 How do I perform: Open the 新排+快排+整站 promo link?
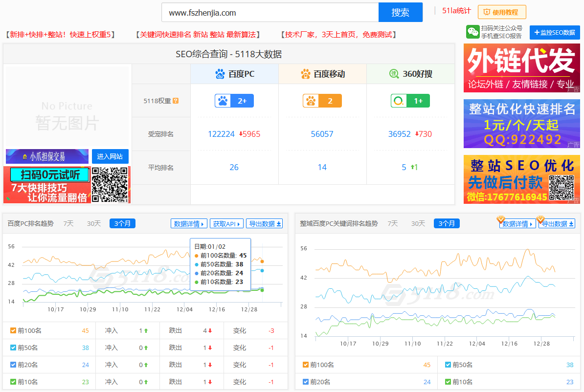pyautogui.click(x=60, y=35)
